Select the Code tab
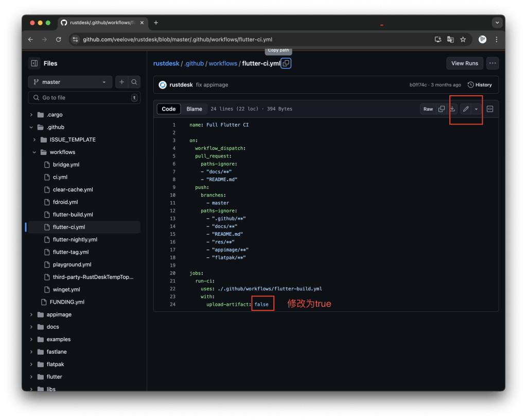This screenshot has width=527, height=420. click(169, 109)
